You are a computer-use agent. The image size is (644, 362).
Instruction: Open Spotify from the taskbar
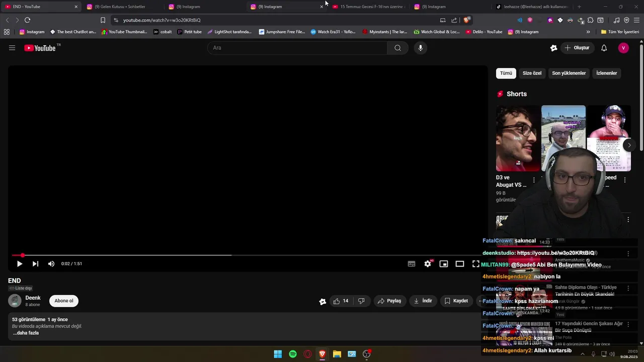coord(293,354)
